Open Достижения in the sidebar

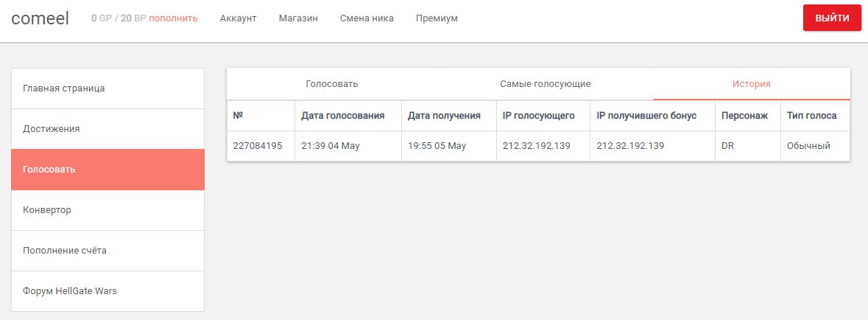[x=108, y=129]
